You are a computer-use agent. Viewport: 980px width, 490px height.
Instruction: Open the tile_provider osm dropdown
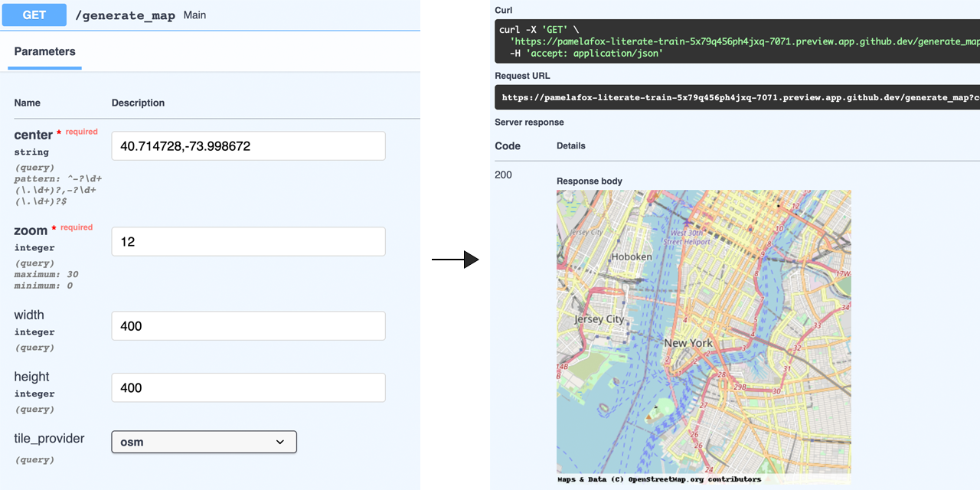(x=204, y=442)
